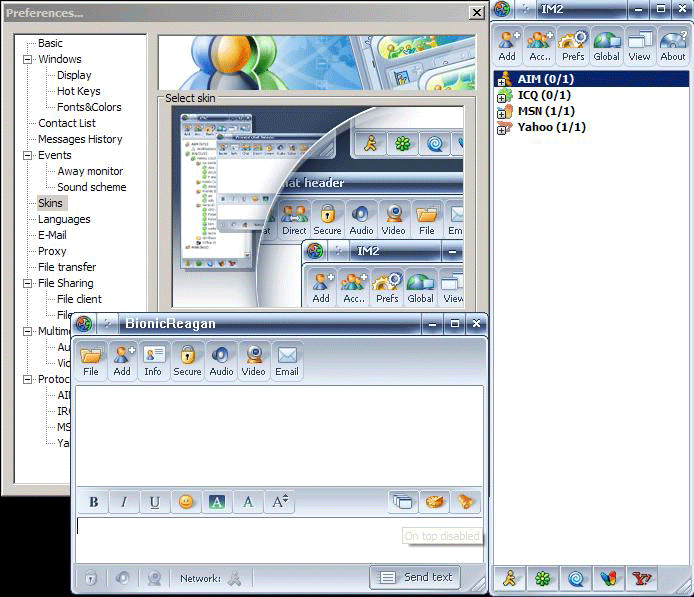Open View icon in IM2 toolbar
The width and height of the screenshot is (694, 597).
click(x=640, y=46)
